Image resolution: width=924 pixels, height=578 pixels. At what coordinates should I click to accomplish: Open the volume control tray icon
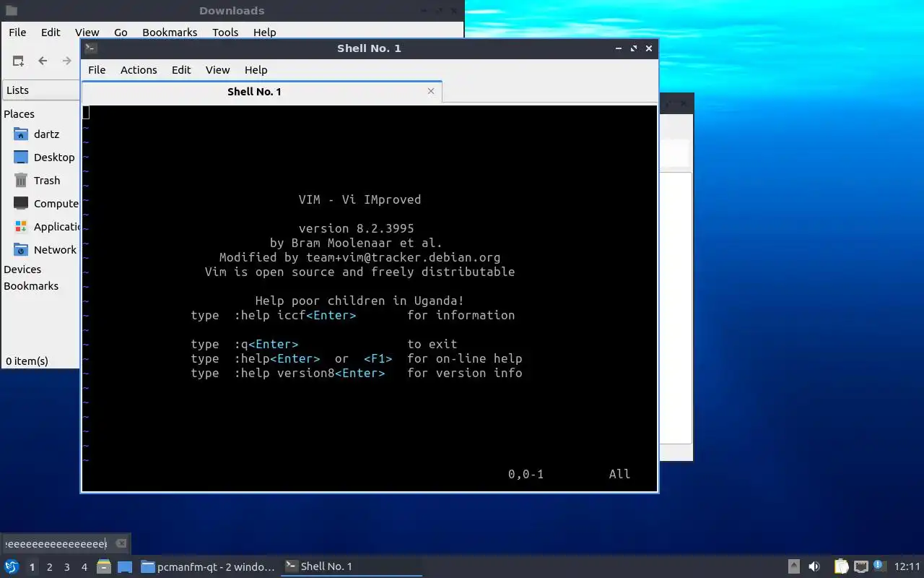pyautogui.click(x=814, y=566)
